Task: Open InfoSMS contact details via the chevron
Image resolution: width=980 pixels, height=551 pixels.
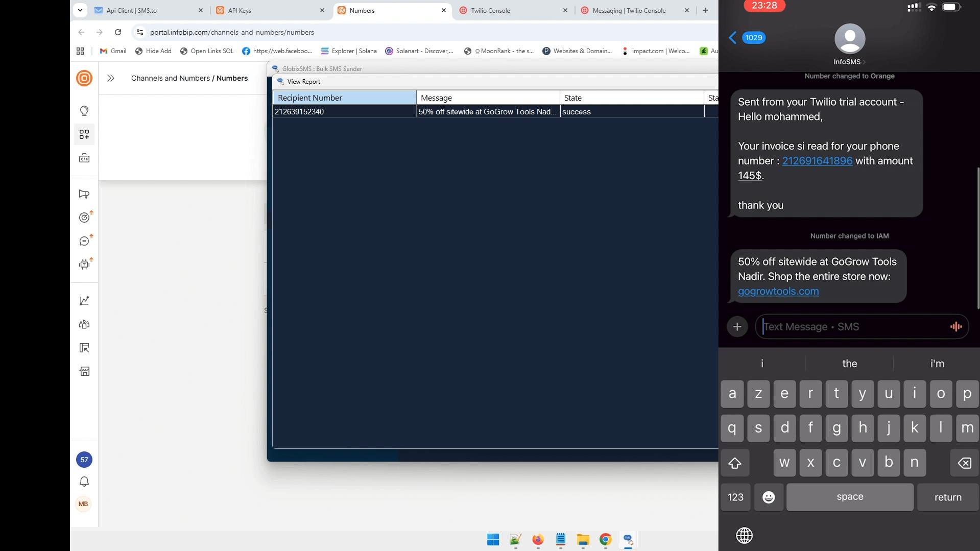Action: (865, 62)
